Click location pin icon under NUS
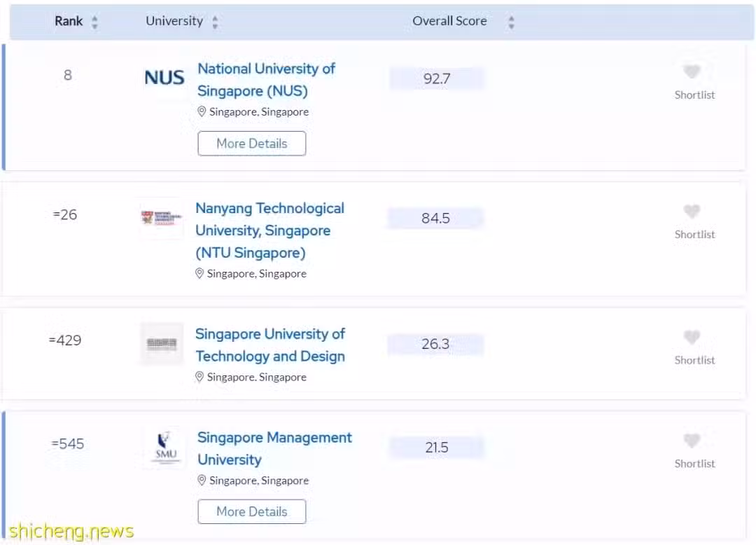 pyautogui.click(x=202, y=111)
